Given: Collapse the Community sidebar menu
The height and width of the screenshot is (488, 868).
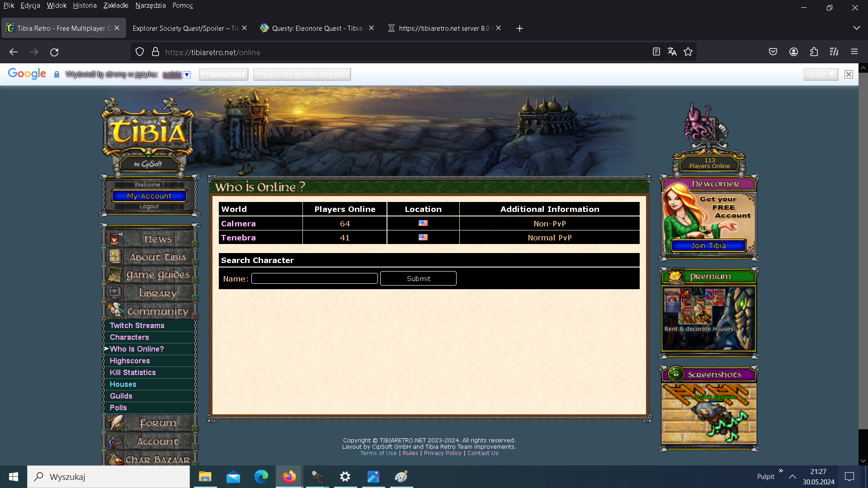Looking at the screenshot, I should pos(150,311).
